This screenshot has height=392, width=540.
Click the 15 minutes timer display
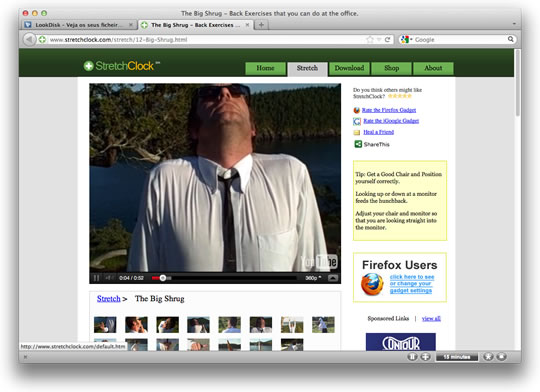coord(457,357)
